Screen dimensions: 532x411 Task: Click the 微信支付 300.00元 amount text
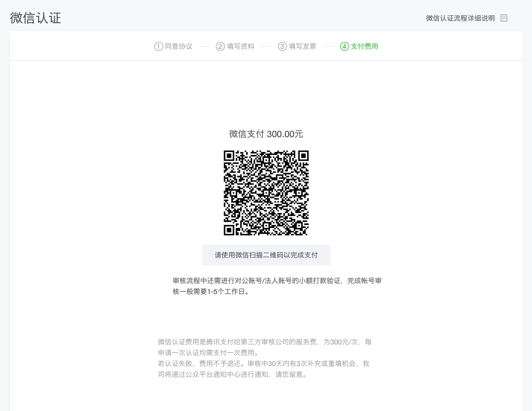coord(266,134)
